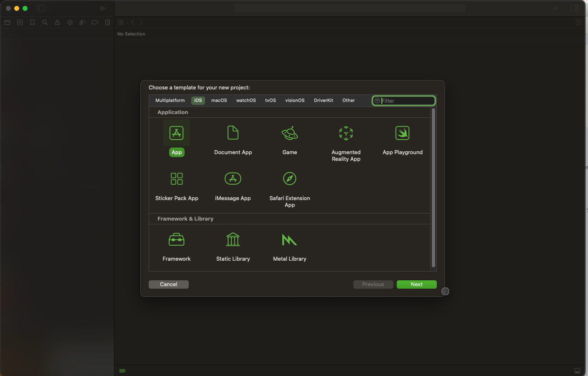This screenshot has width=588, height=376.
Task: Toggle the inspectors panel in toolbar
Action: coord(575,8)
